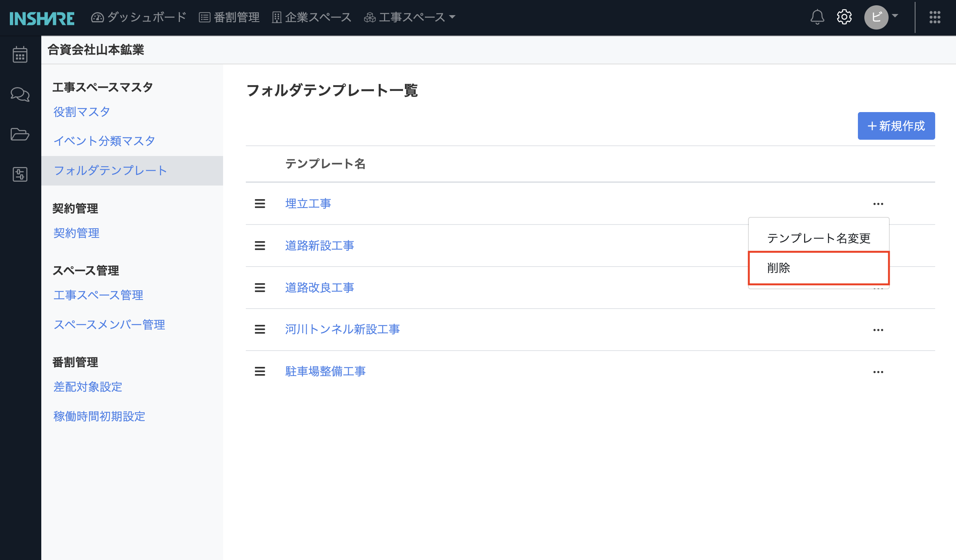Open the スペースメンバー管理 sidebar link

click(109, 324)
